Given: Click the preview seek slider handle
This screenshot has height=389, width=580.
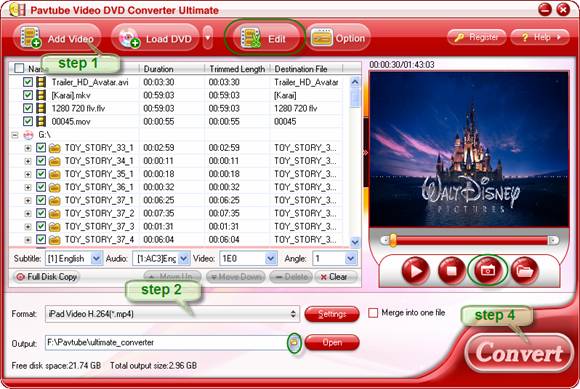Looking at the screenshot, I should click(392, 240).
